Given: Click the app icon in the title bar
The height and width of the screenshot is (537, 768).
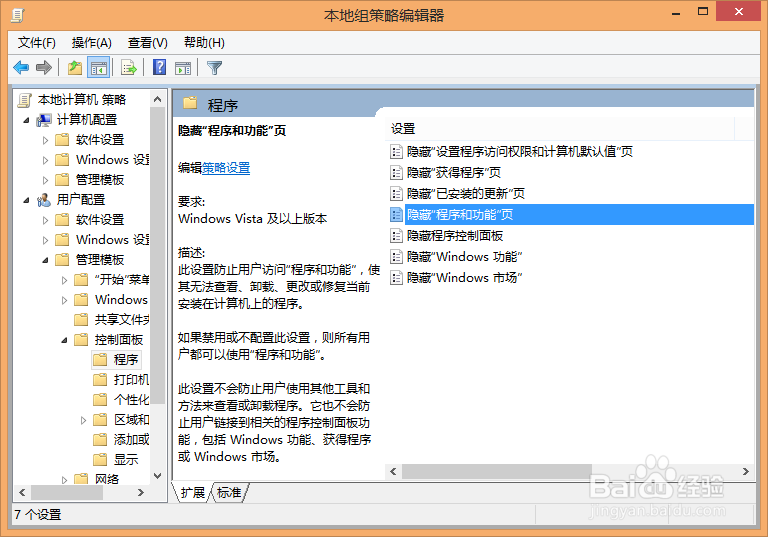Looking at the screenshot, I should click(18, 15).
